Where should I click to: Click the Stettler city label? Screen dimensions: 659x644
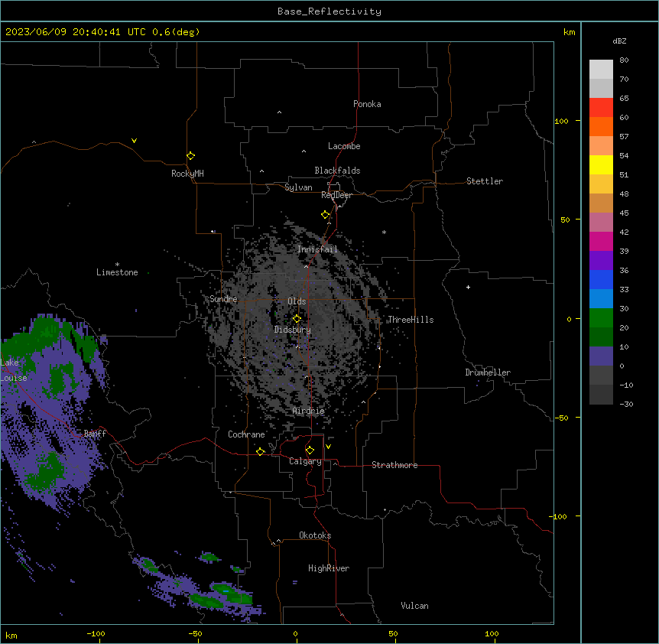click(485, 181)
